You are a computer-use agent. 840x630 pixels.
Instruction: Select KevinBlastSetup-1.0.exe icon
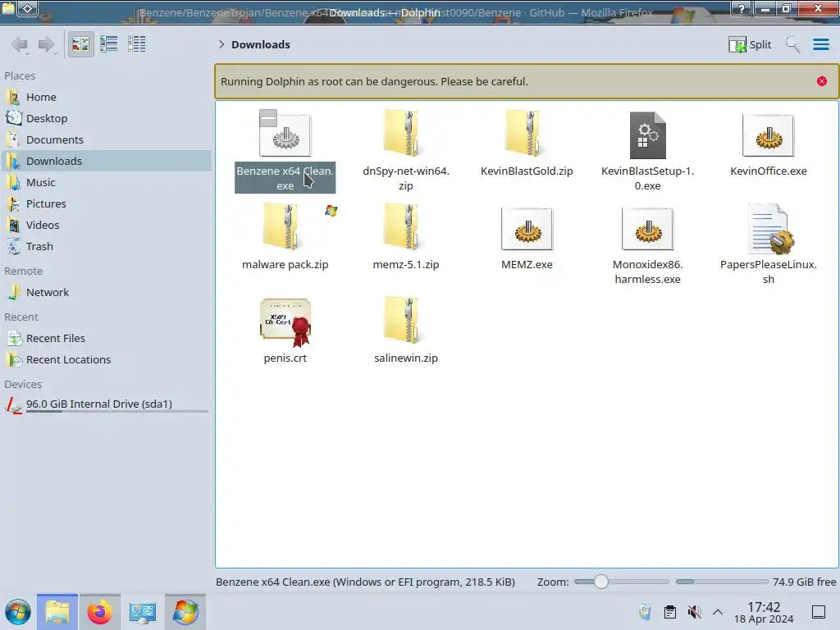pyautogui.click(x=648, y=135)
